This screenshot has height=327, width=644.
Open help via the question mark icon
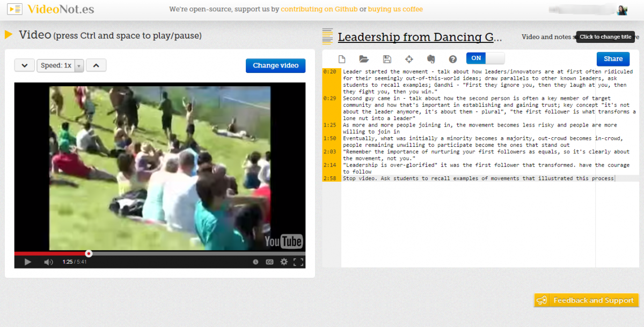[x=452, y=59]
